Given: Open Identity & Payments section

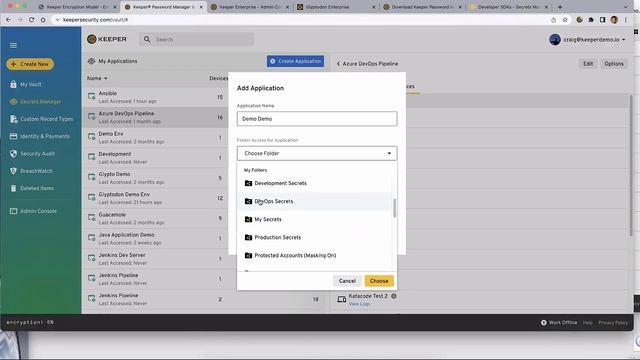Looking at the screenshot, I should 45,136.
